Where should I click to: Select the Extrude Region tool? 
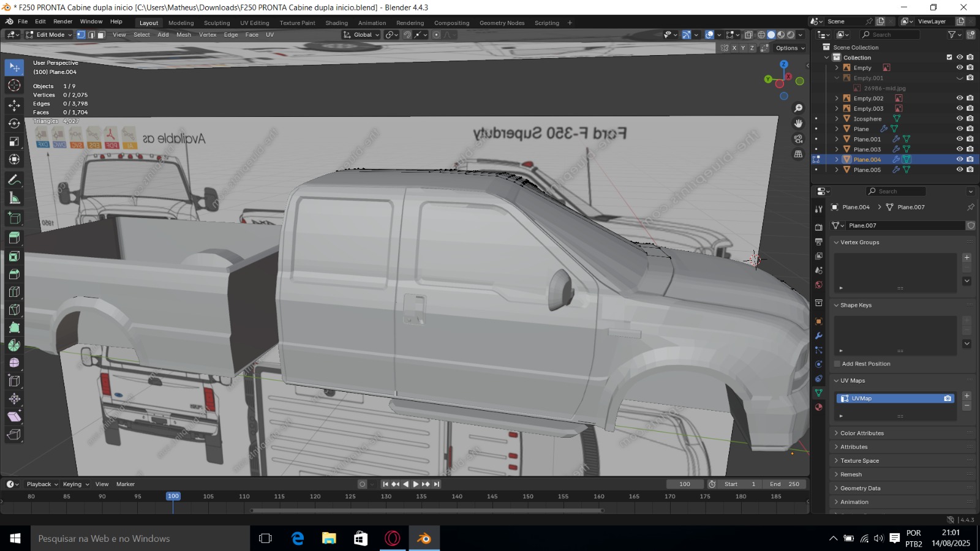pos(14,238)
